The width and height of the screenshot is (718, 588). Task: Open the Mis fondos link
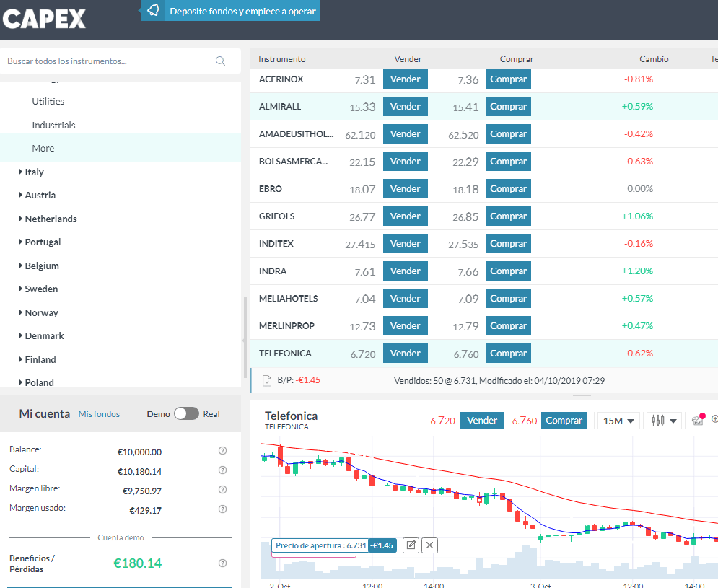[99, 414]
